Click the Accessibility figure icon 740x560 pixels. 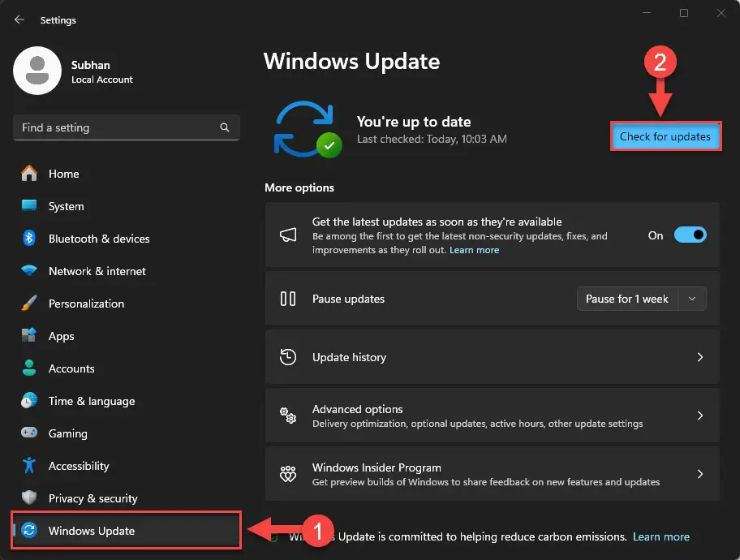click(x=28, y=465)
